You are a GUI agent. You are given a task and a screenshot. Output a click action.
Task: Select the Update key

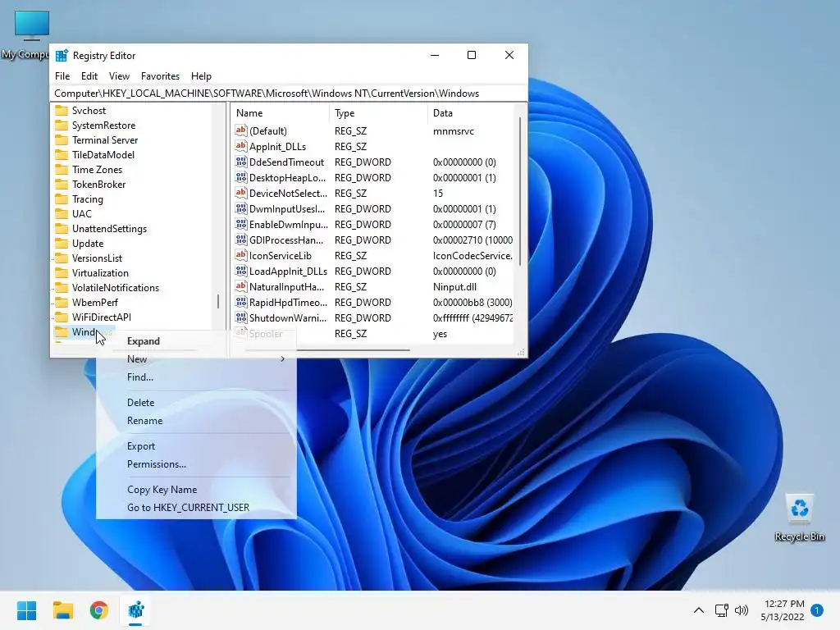[x=88, y=243]
